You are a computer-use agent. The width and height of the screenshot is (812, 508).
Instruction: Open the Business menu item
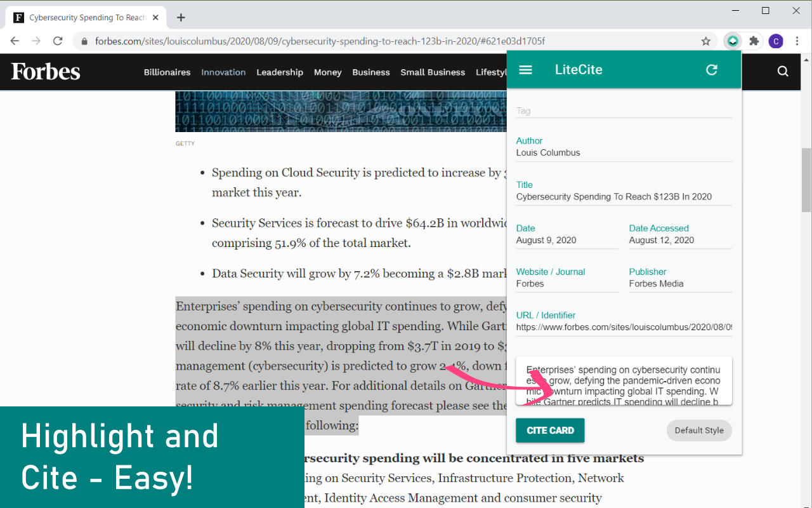tap(371, 72)
